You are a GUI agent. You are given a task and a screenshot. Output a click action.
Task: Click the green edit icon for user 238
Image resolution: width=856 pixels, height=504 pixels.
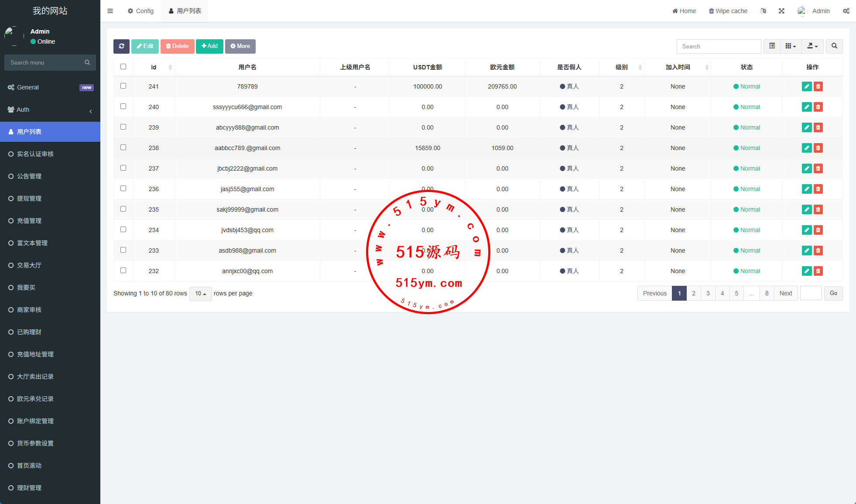(x=807, y=148)
